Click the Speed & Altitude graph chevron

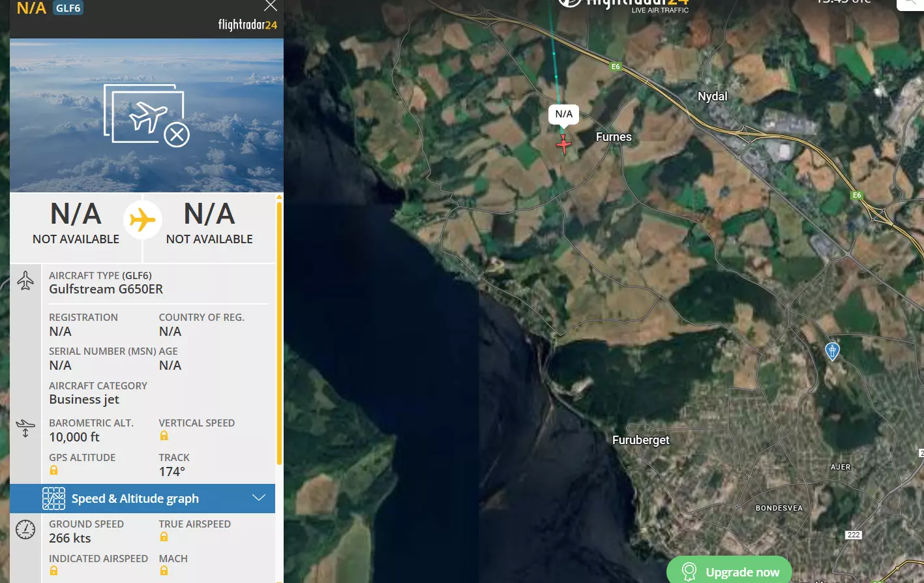pos(259,498)
